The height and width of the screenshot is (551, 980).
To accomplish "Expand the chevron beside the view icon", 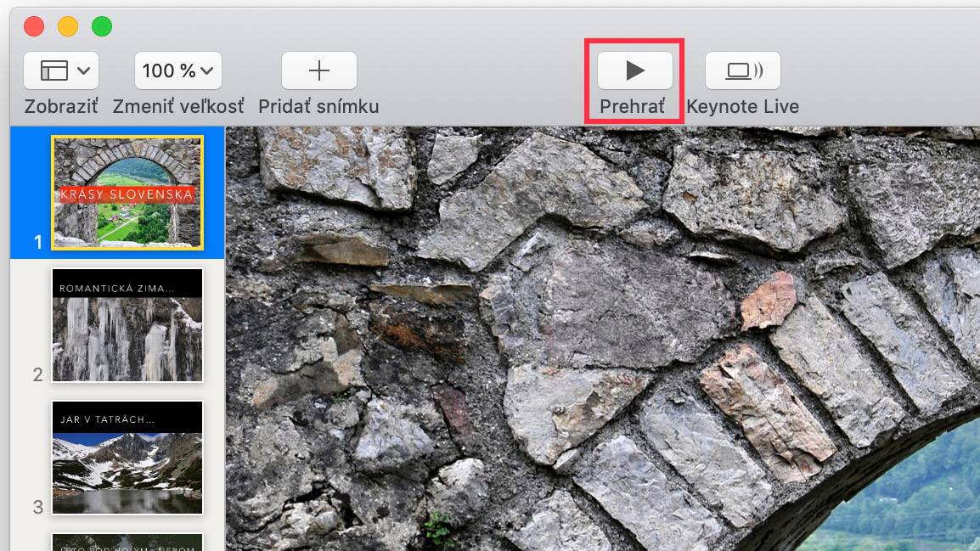I will [x=84, y=70].
